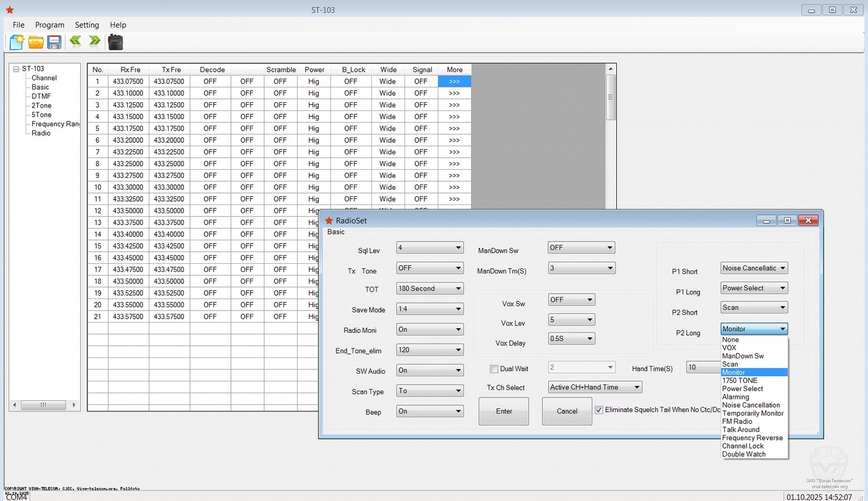Open the Tx Ch Select dropdown
This screenshot has width=868, height=501.
637,387
